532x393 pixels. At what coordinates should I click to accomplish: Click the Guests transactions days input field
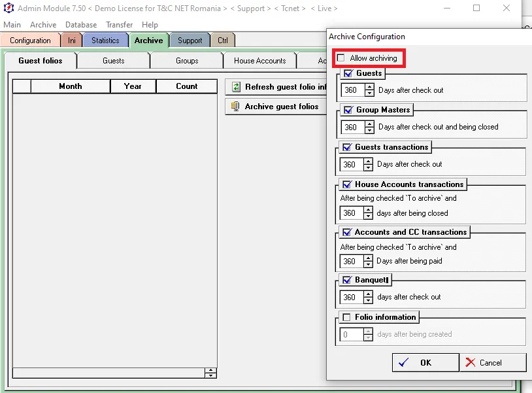pos(352,164)
